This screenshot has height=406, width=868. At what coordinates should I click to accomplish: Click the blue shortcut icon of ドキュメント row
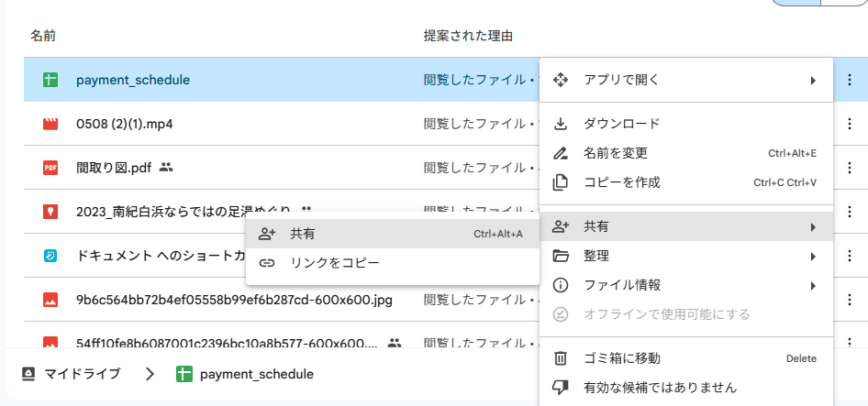(x=50, y=256)
